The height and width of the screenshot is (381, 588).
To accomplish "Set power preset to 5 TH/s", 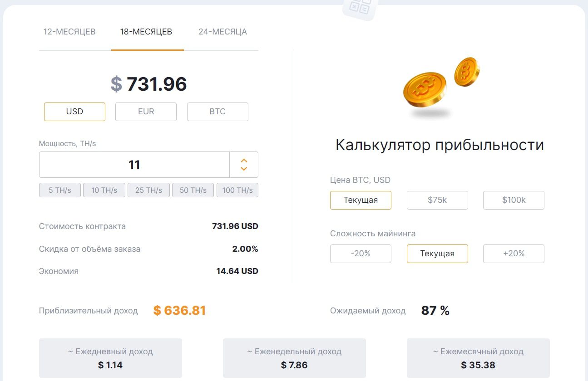I will coord(60,190).
